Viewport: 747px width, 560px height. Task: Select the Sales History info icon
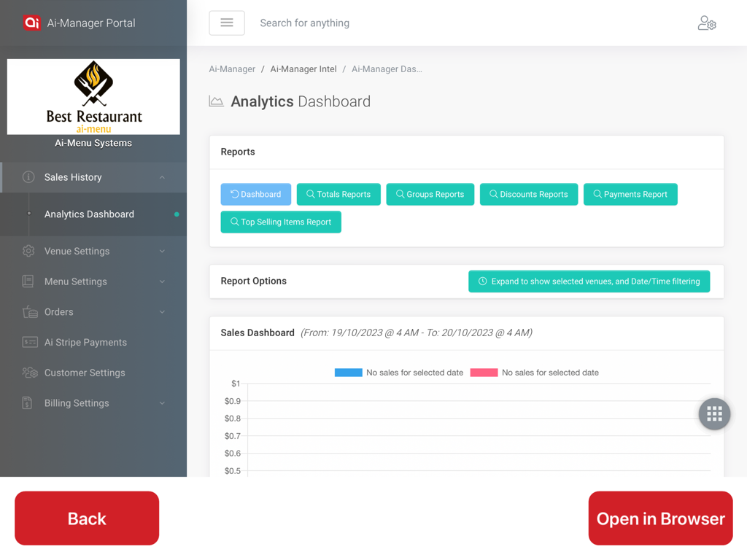[28, 176]
